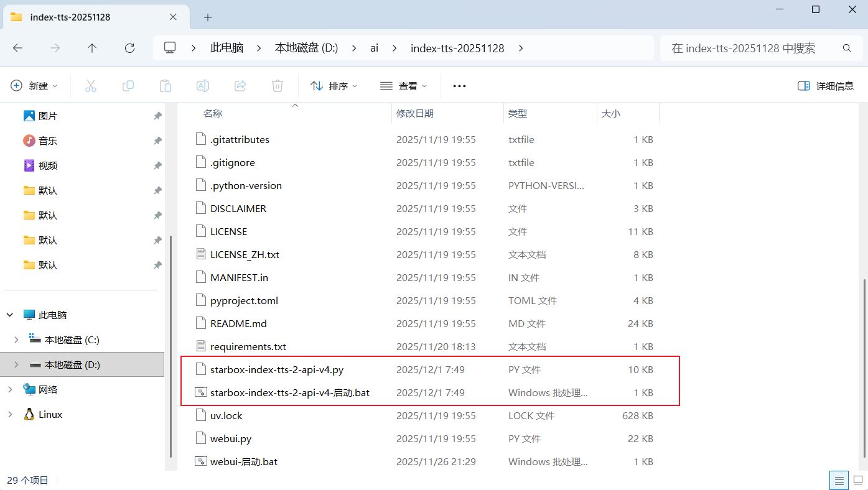
Task: Expand the 本地磁盘 (C:) tree node
Action: pos(16,340)
